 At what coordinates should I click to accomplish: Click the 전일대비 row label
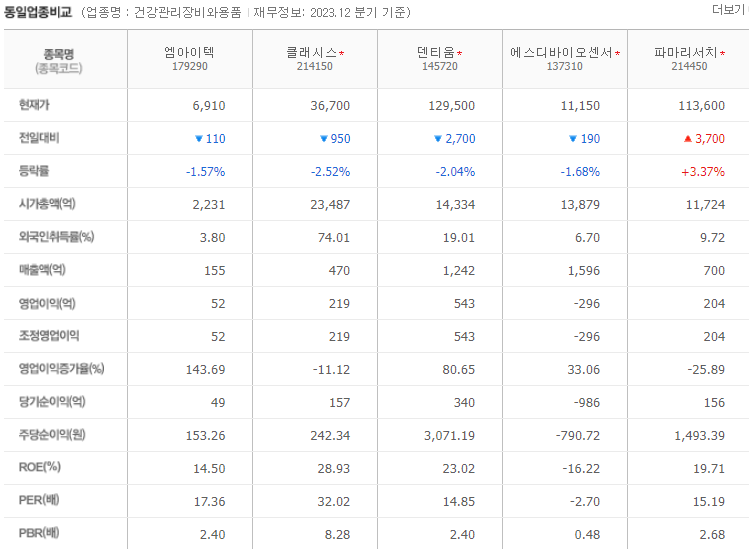[39, 138]
